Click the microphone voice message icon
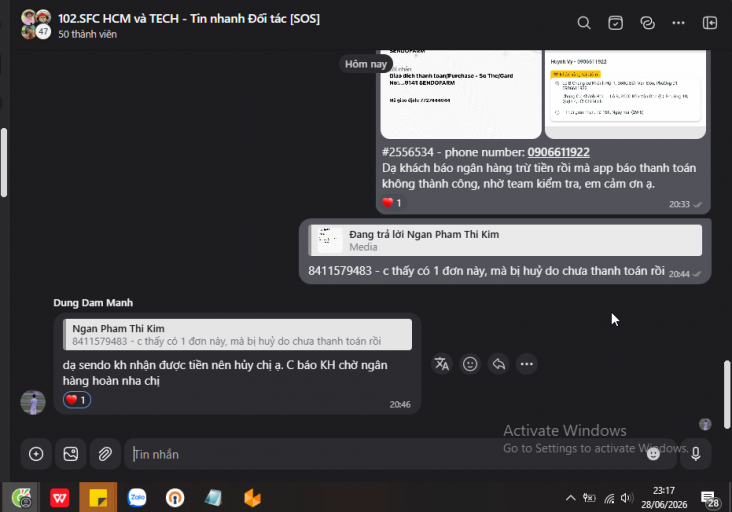 click(x=696, y=454)
